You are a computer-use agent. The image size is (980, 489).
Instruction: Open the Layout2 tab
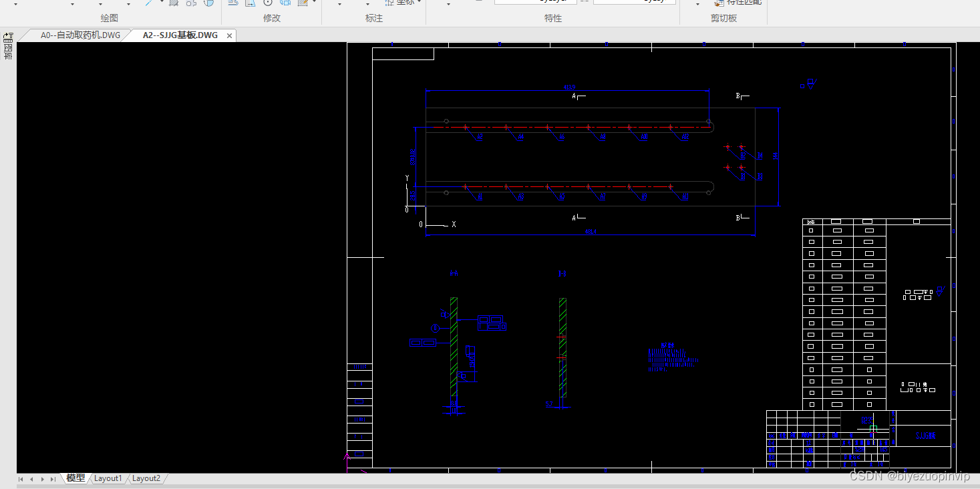point(146,478)
